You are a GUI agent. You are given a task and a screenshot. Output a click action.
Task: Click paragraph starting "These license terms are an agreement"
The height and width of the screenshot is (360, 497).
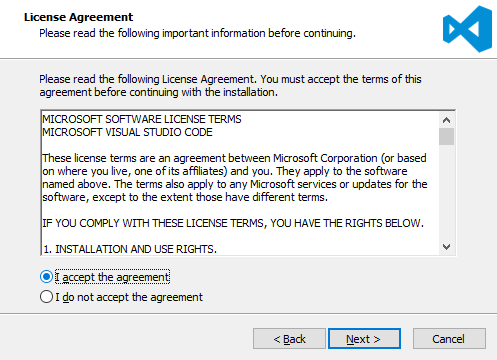(234, 178)
